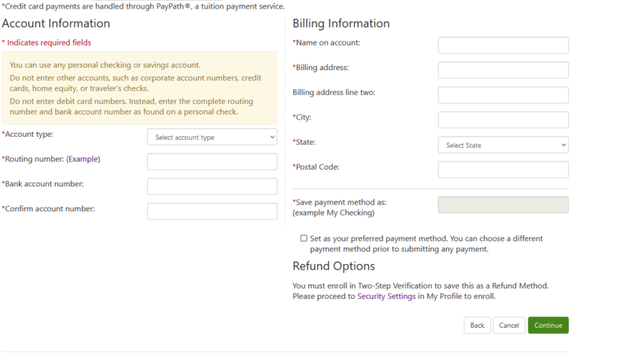Image resolution: width=623 pixels, height=364 pixels.
Task: Follow the Security Settings link
Action: point(386,296)
